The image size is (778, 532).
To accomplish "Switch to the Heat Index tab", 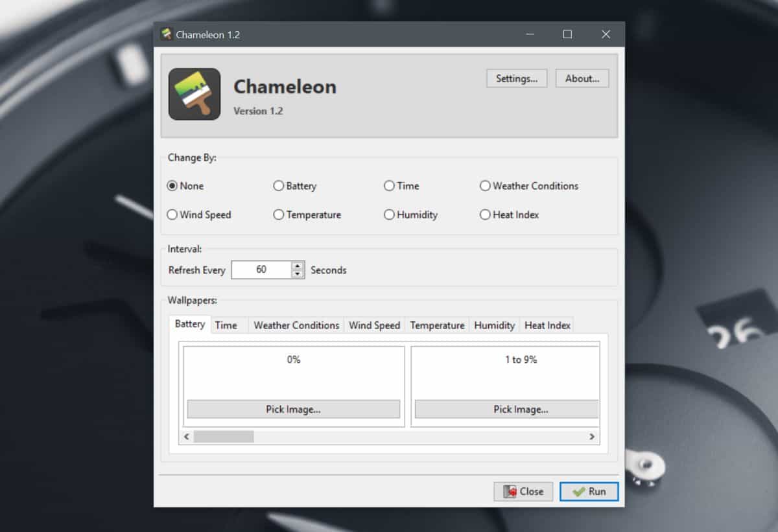I will click(547, 325).
